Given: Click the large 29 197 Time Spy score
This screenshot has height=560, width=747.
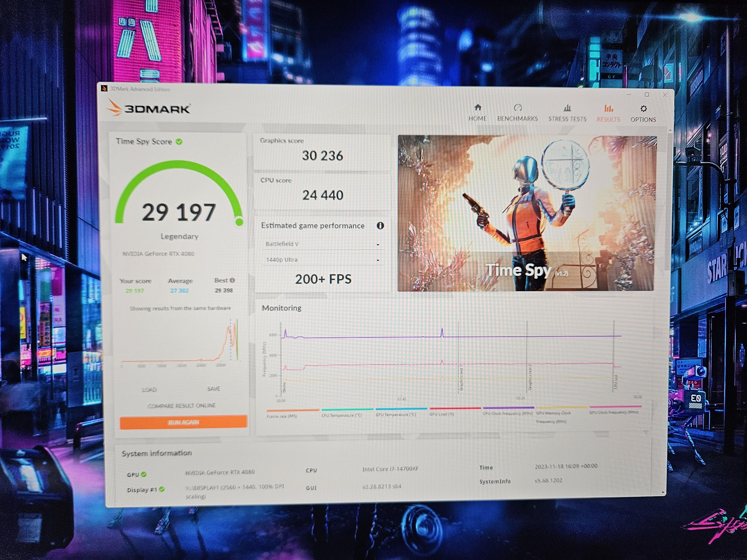Looking at the screenshot, I should [179, 212].
